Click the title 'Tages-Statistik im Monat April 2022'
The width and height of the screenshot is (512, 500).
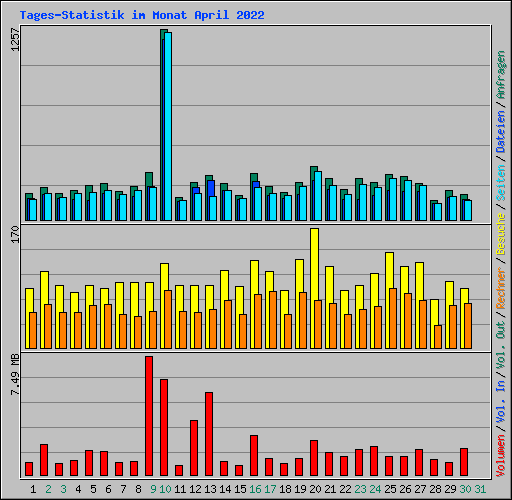[x=142, y=15]
